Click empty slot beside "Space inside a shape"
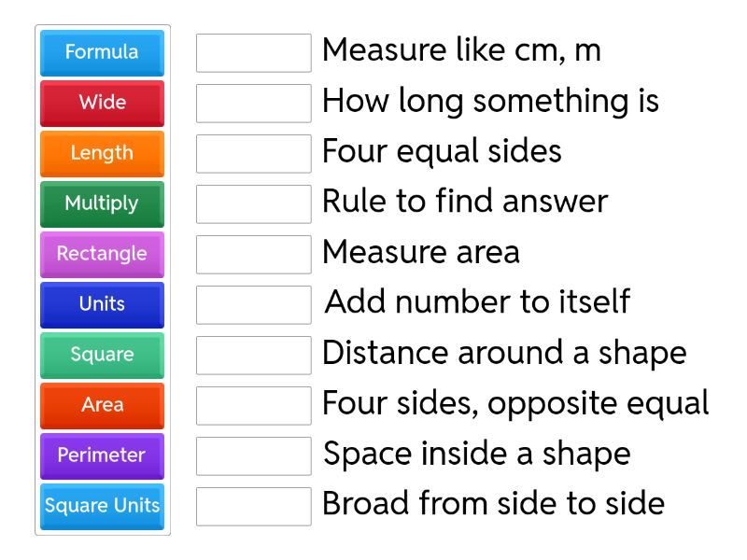This screenshot has height=560, width=747. tap(254, 455)
